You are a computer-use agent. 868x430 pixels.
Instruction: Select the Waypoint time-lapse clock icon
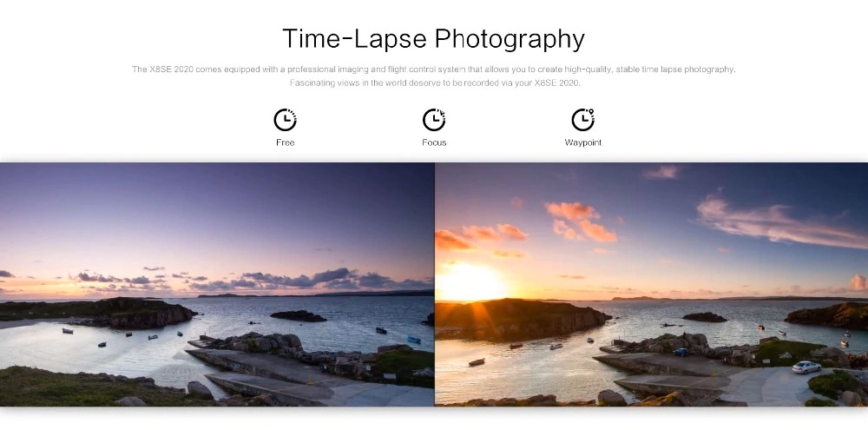[x=583, y=120]
